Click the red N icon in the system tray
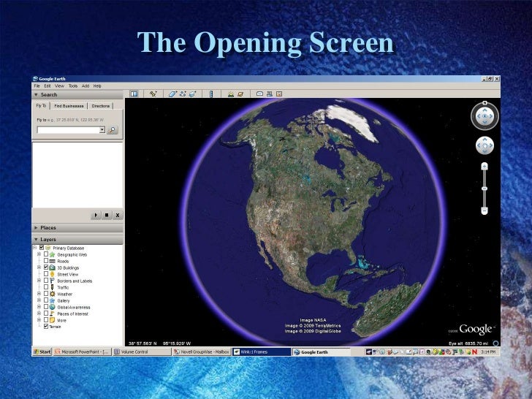This screenshot has width=532, height=399. 475,351
